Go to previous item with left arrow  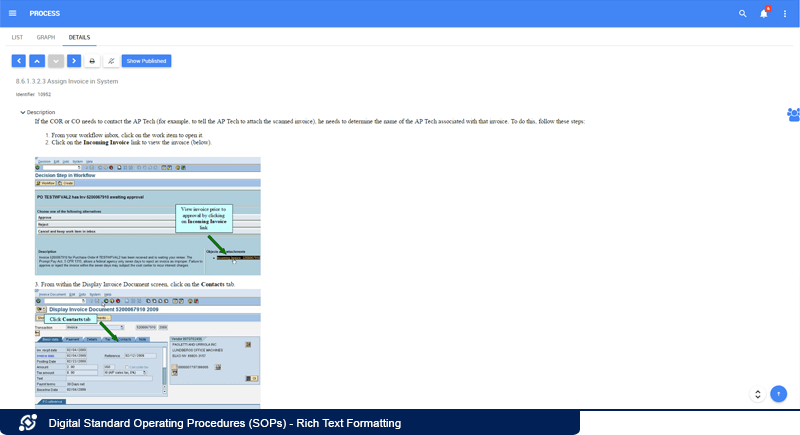click(x=18, y=61)
